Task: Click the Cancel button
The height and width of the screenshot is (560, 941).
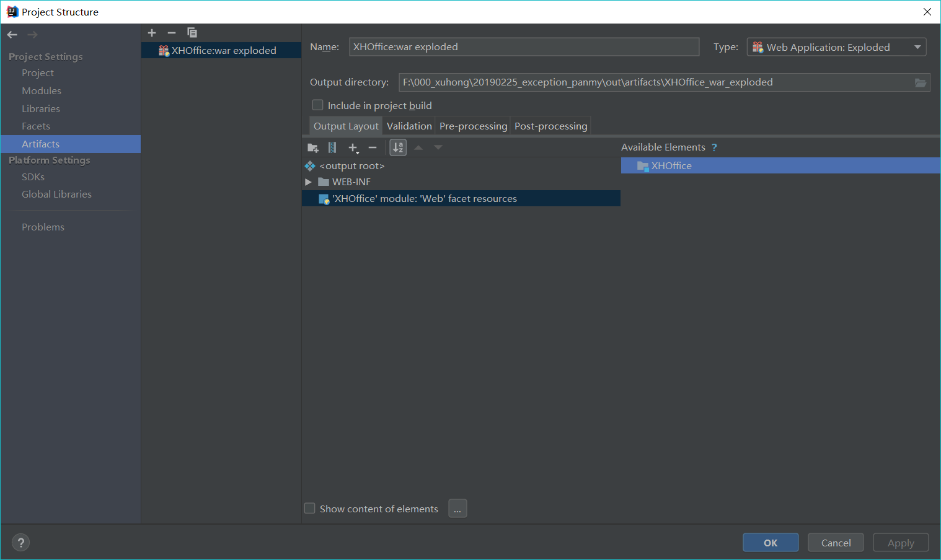Action: tap(836, 543)
